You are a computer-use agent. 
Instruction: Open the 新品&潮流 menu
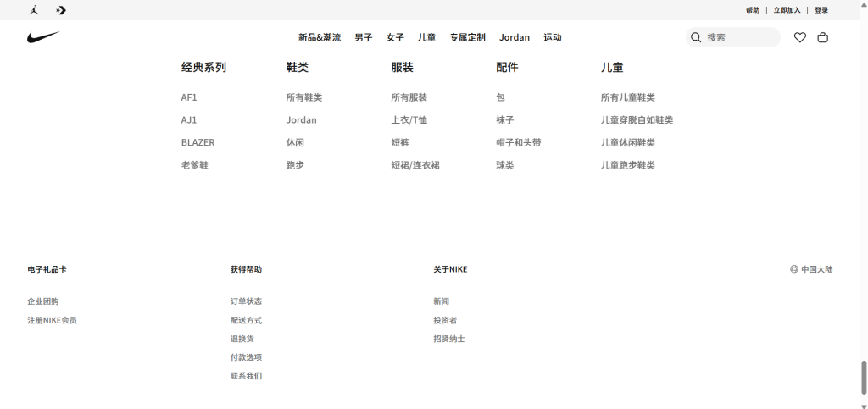320,37
